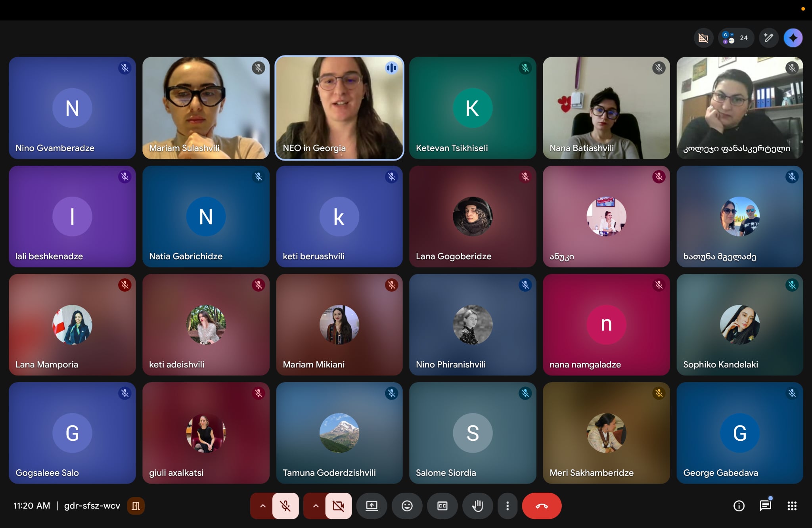Start presenting your screen
This screenshot has width=812, height=528.
coord(372,506)
